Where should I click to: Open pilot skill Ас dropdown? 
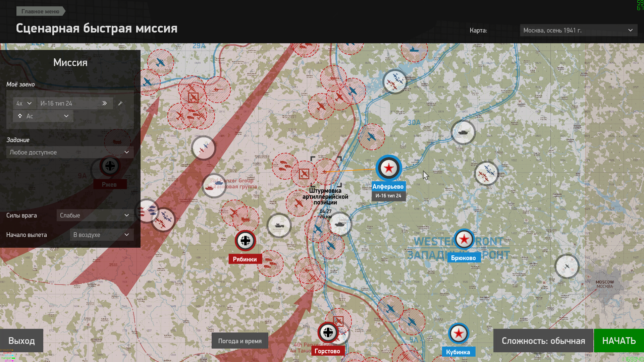tap(43, 116)
